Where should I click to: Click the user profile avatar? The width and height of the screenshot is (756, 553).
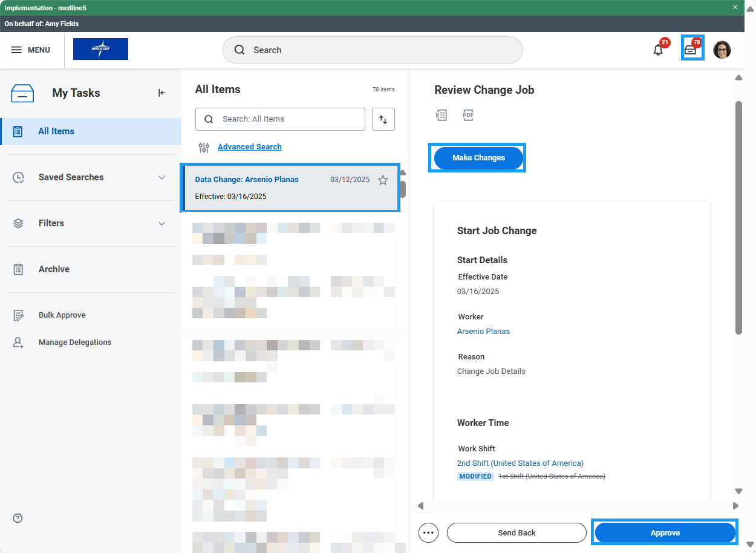tap(722, 50)
